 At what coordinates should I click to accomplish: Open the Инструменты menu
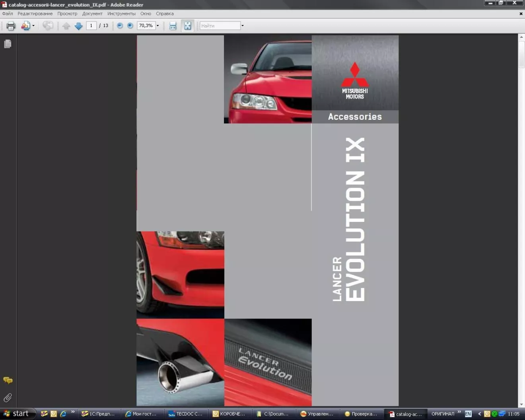pyautogui.click(x=121, y=14)
